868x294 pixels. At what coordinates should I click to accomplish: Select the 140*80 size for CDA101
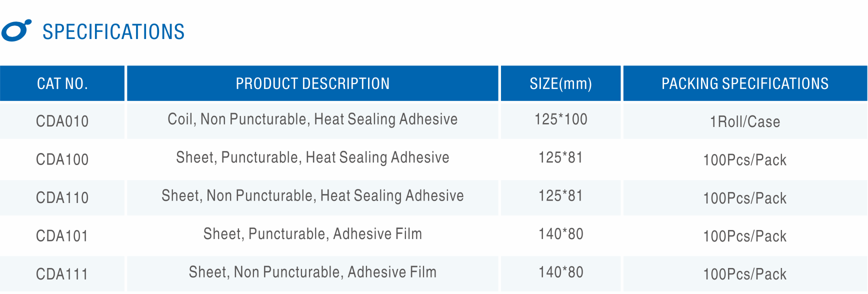(560, 234)
